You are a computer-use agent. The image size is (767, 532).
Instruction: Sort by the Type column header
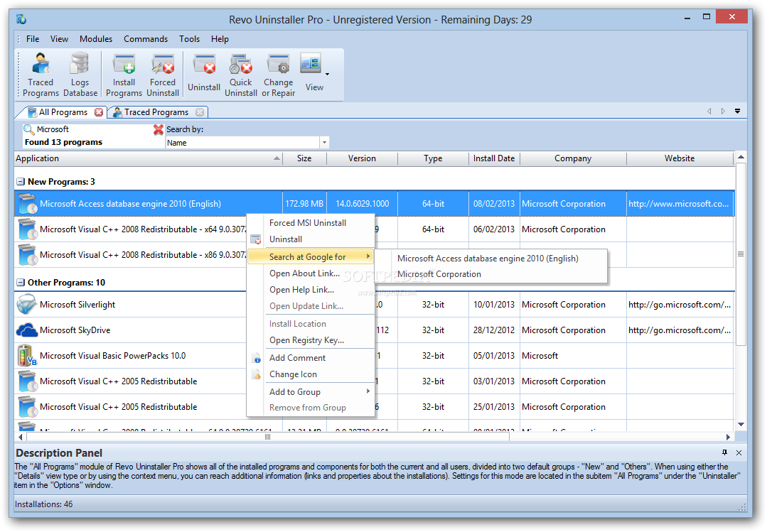pos(433,158)
